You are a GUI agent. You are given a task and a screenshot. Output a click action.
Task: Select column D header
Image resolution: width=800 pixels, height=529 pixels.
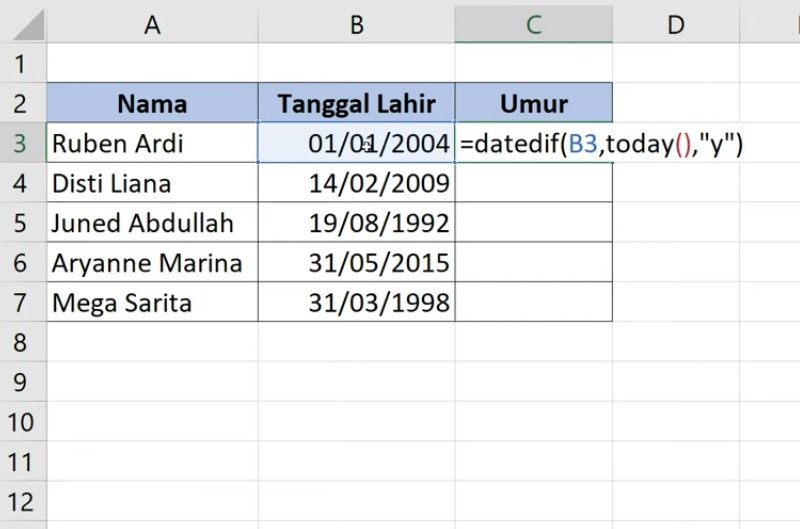pos(676,25)
